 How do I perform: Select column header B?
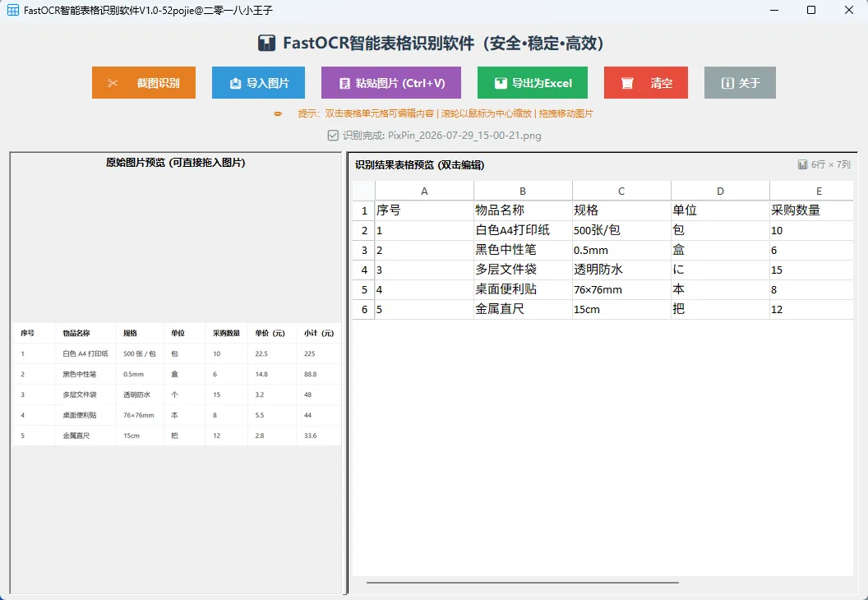point(523,191)
